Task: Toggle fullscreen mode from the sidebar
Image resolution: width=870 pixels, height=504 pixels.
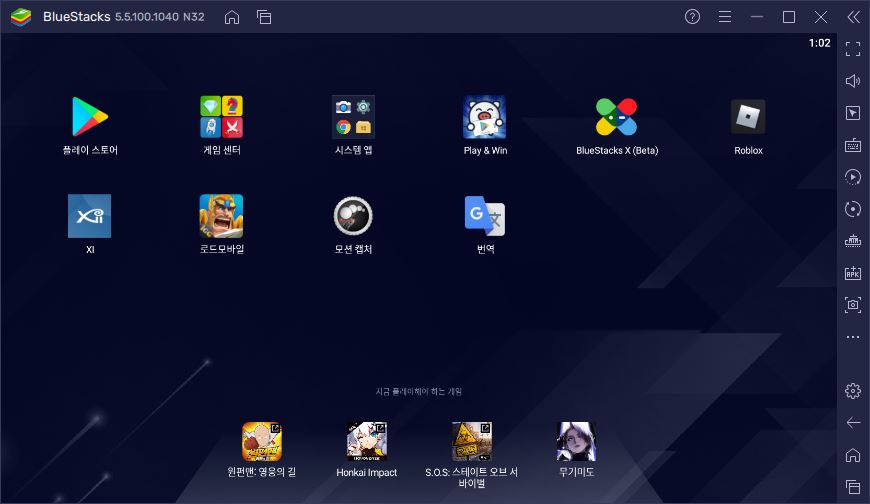Action: pos(853,49)
